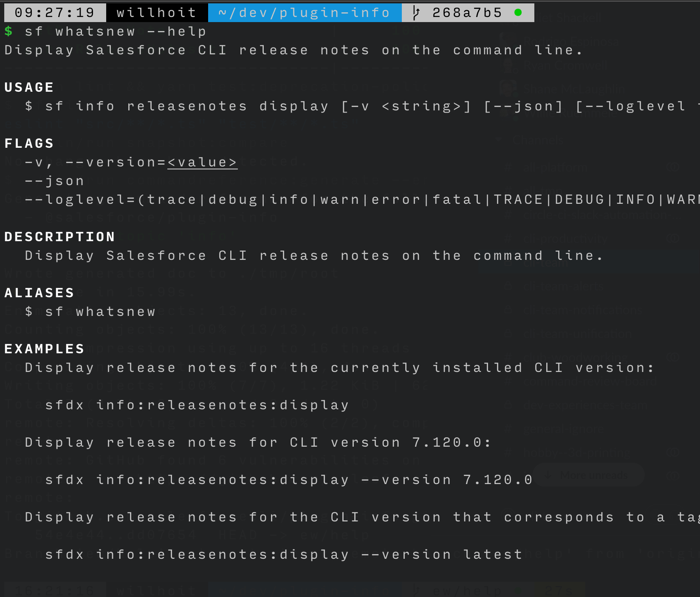Click the 'currently installed CLI version' example text
This screenshot has width=700, height=597.
[339, 368]
